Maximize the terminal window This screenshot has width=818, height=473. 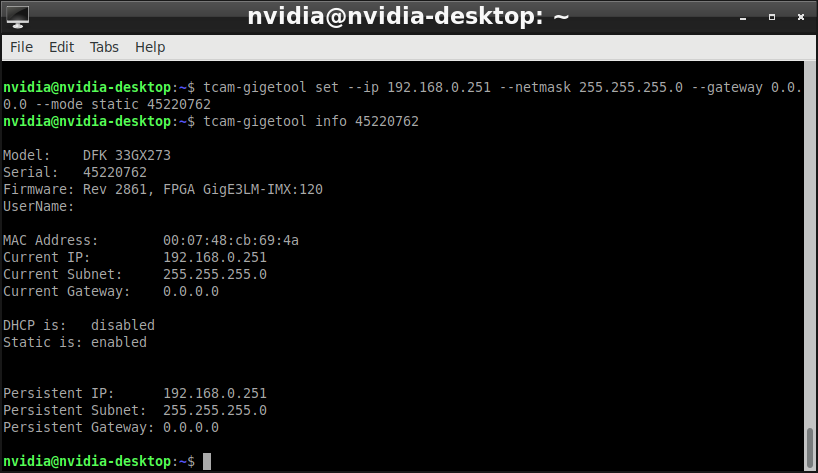(x=772, y=17)
